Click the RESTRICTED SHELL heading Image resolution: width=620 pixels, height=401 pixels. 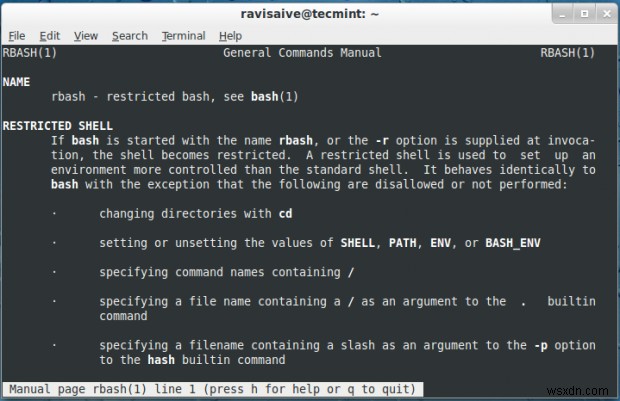click(x=58, y=126)
